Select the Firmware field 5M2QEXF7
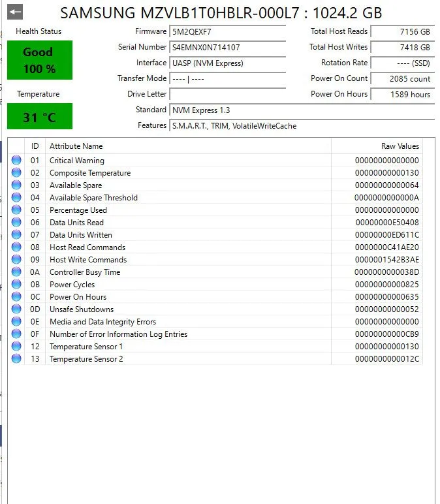Image resolution: width=440 pixels, height=504 pixels. (228, 31)
